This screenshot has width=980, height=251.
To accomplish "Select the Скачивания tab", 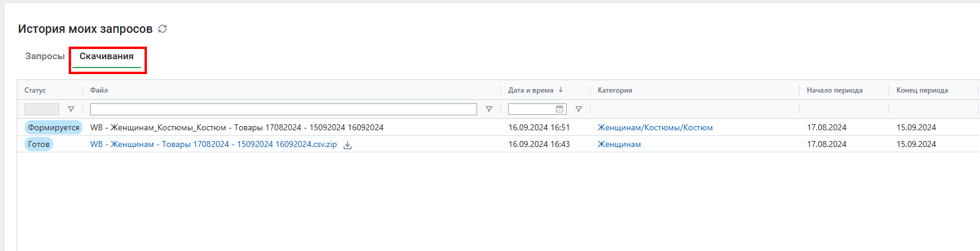I will (106, 56).
